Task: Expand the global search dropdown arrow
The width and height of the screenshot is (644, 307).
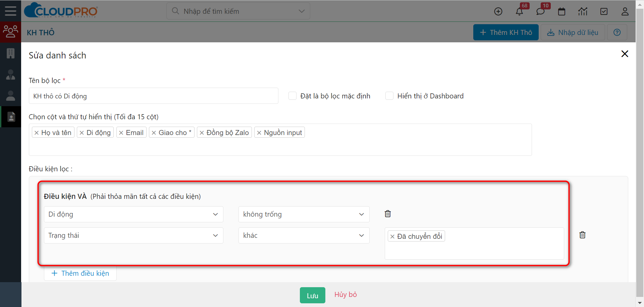Action: point(302,11)
